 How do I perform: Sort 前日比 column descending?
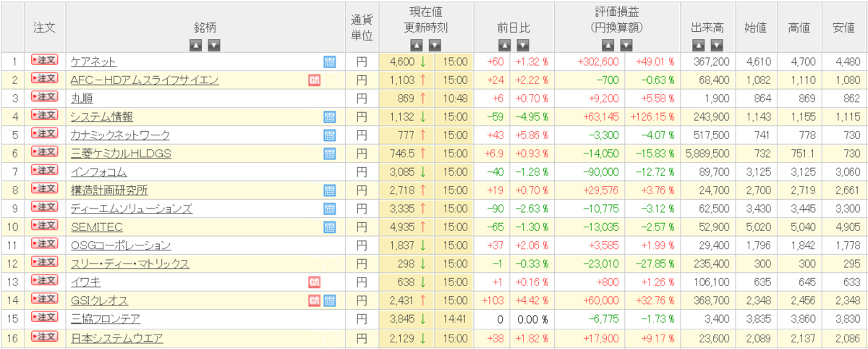(x=522, y=45)
